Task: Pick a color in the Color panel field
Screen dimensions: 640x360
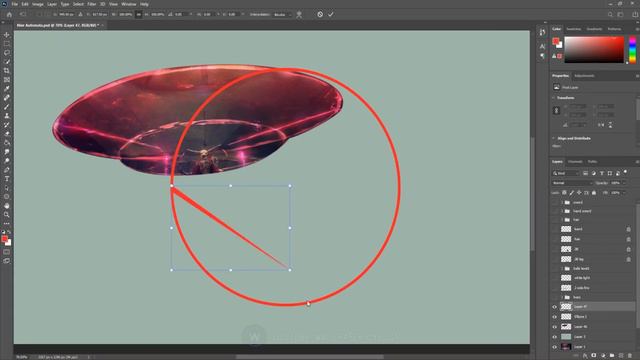Action: (x=594, y=49)
